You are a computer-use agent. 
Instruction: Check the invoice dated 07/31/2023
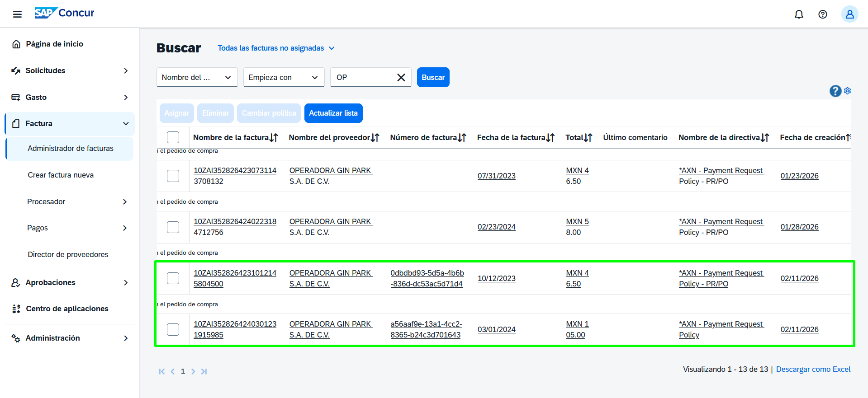(x=173, y=176)
